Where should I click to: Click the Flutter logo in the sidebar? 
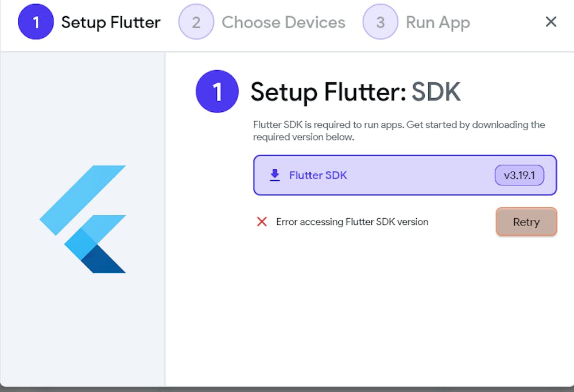point(83,219)
